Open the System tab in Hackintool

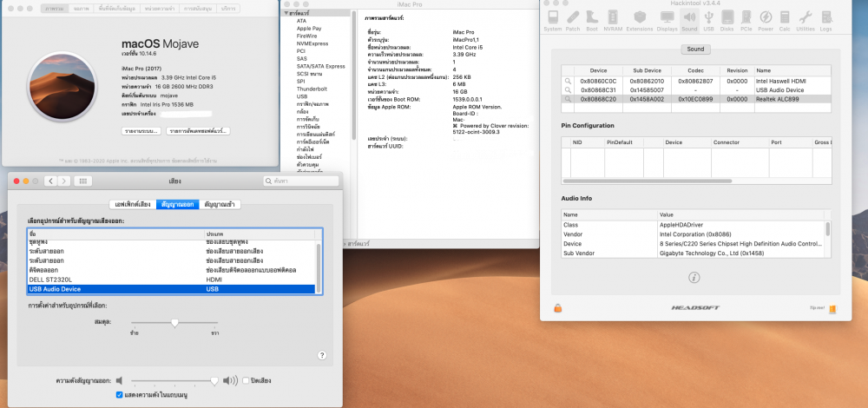pos(552,21)
